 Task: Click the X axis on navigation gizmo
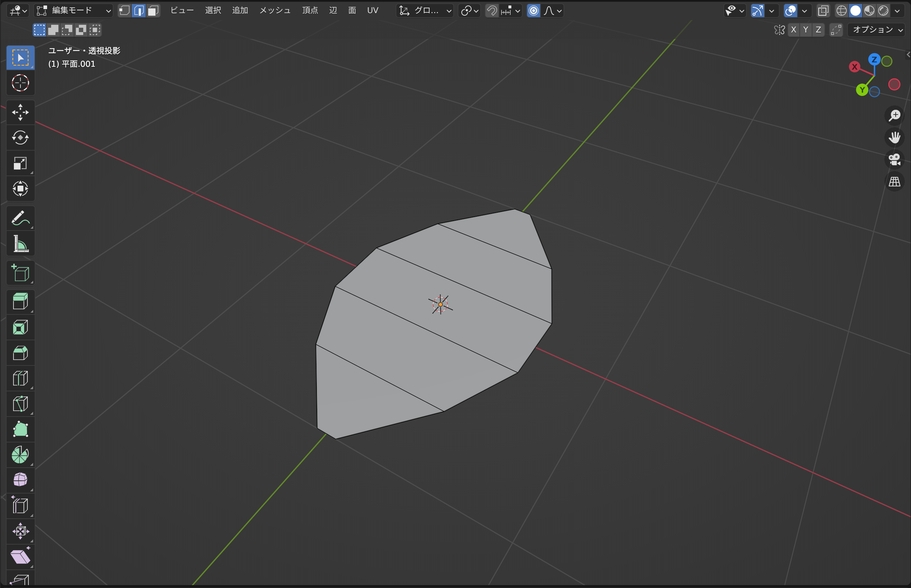point(854,67)
